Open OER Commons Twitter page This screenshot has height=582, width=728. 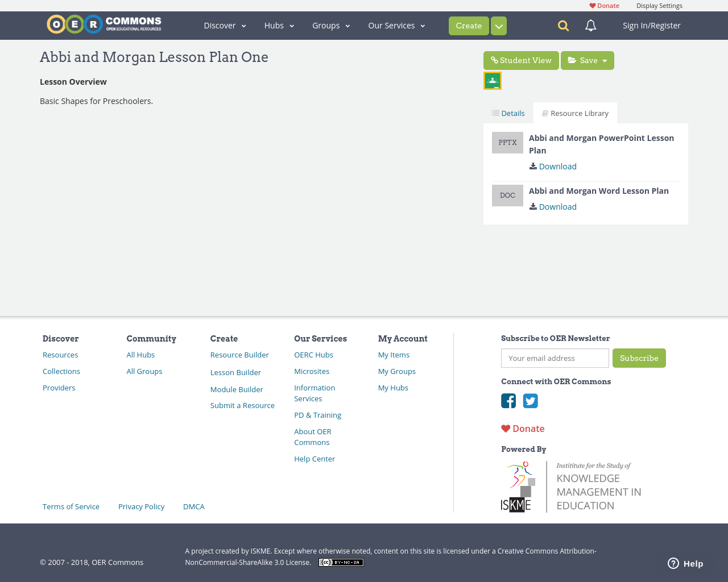[530, 401]
